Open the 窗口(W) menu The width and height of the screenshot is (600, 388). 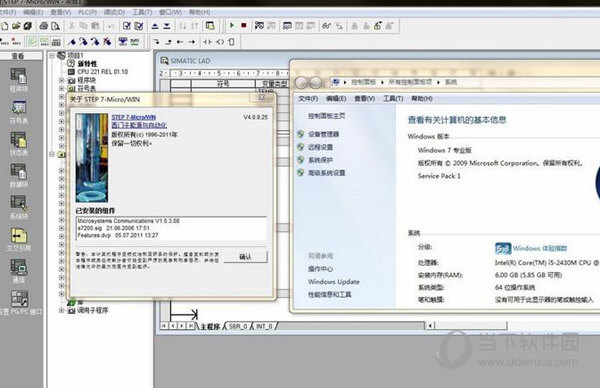[170, 12]
